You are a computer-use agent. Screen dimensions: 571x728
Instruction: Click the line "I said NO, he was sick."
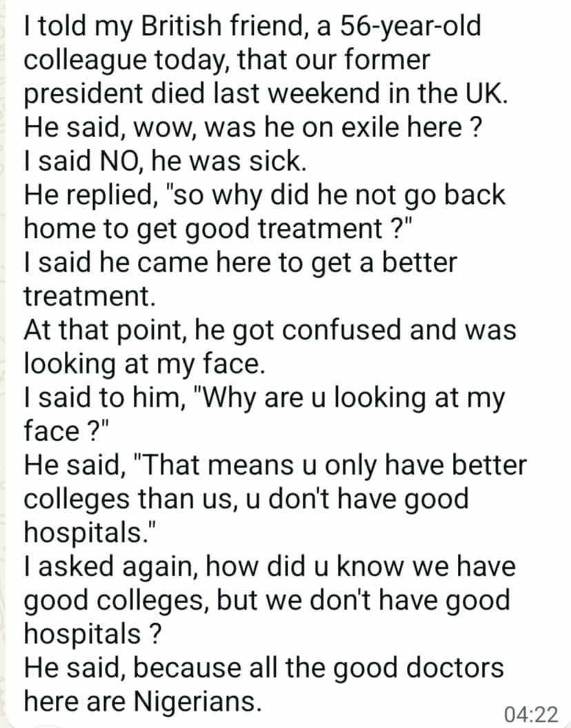click(x=165, y=161)
